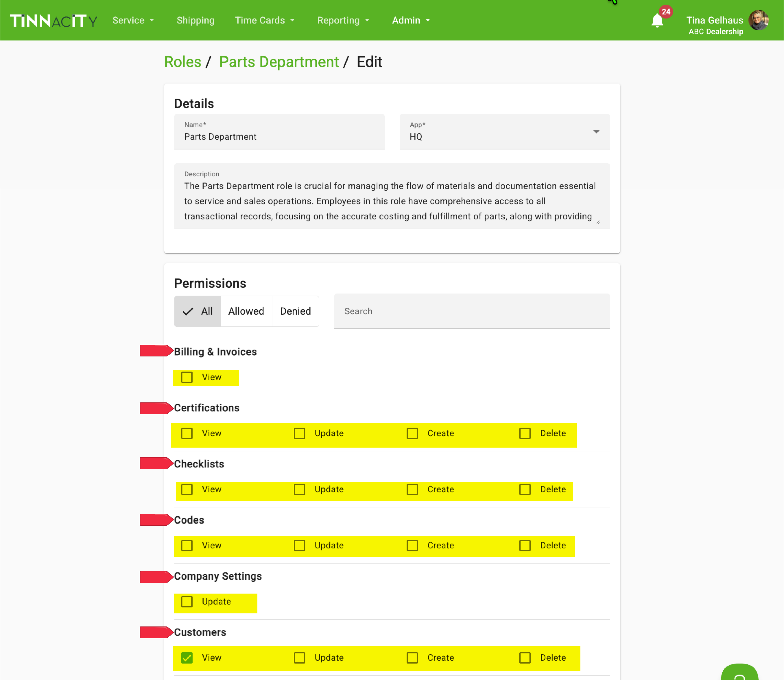Open Parts Department breadcrumb link
The width and height of the screenshot is (784, 680).
coord(279,62)
